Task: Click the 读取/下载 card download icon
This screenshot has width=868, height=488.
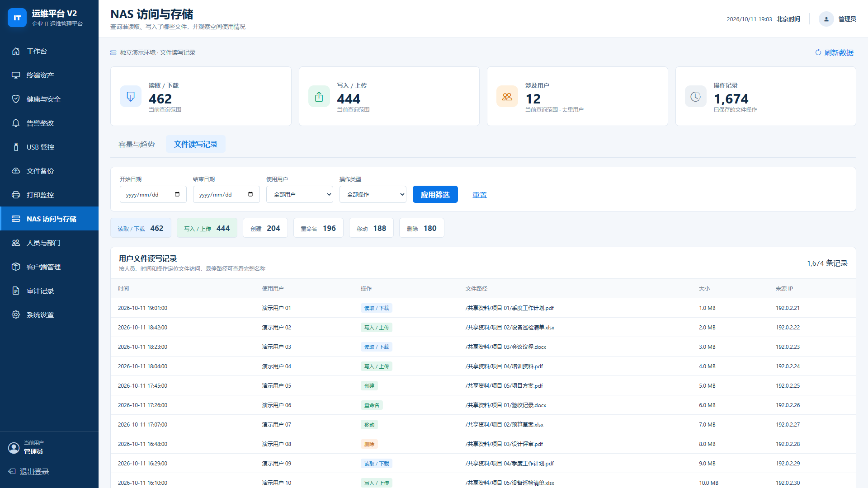Action: 131,96
